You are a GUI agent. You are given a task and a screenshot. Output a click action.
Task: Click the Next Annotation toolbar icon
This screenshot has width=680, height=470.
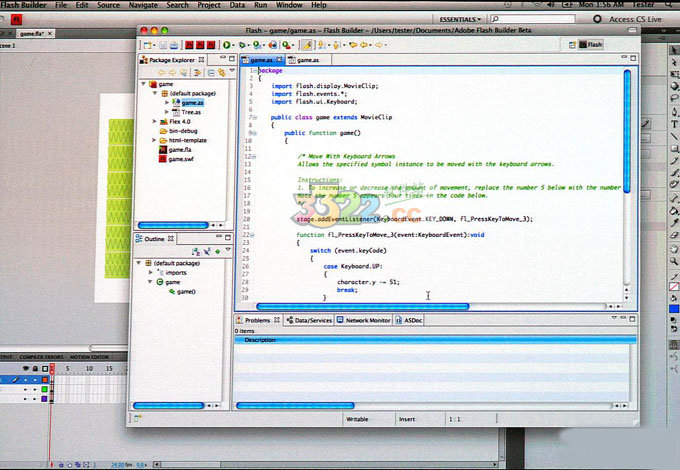tap(322, 45)
